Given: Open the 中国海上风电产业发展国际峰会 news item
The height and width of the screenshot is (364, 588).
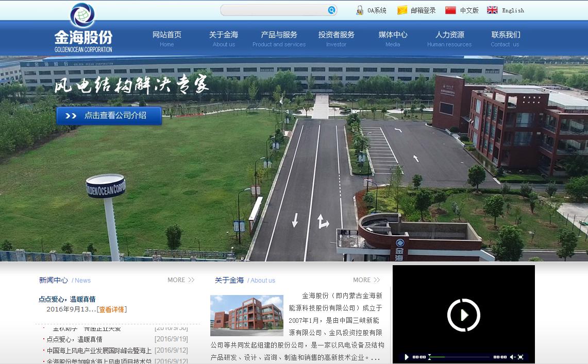Looking at the screenshot, I should coord(99,351).
